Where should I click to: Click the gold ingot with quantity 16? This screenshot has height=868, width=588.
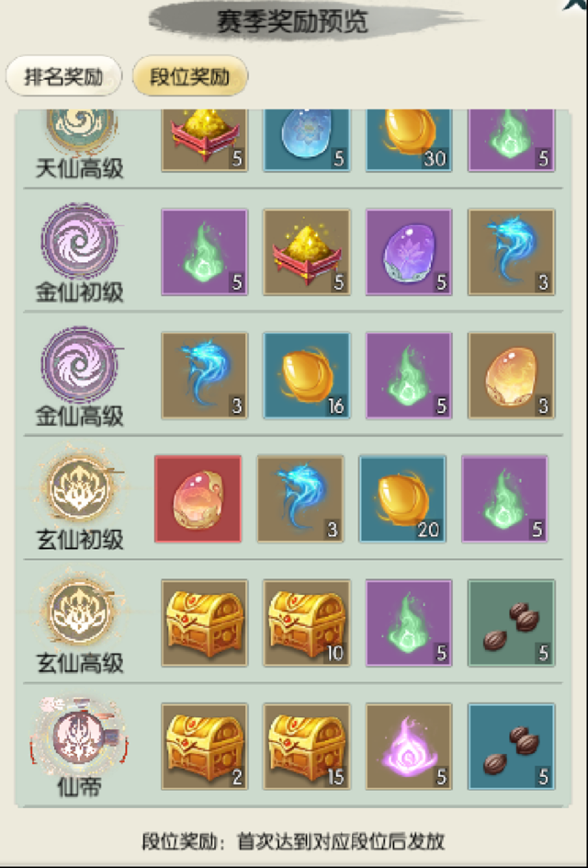pyautogui.click(x=307, y=375)
